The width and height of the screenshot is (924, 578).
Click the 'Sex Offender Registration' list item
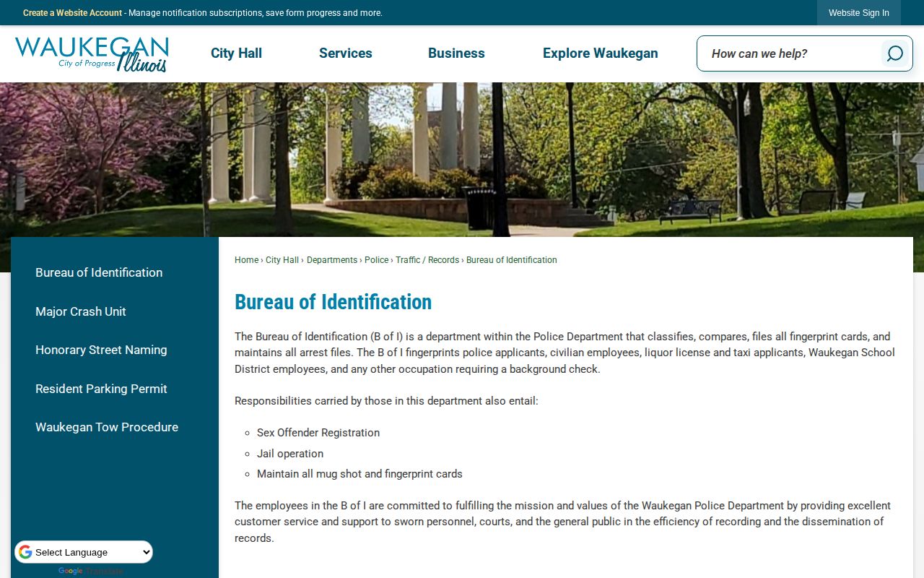click(318, 433)
